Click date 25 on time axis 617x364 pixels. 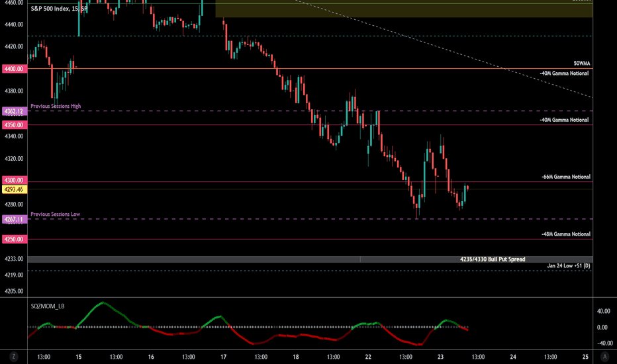pyautogui.click(x=585, y=357)
